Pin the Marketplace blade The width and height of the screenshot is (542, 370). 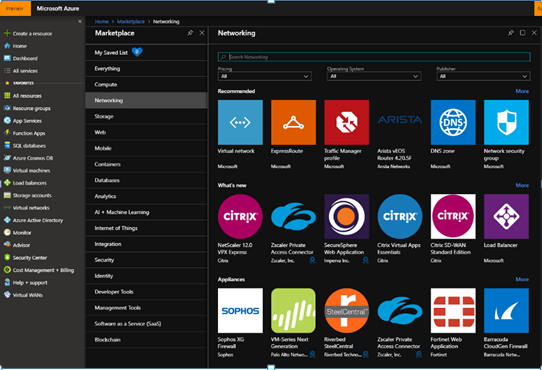[x=190, y=33]
